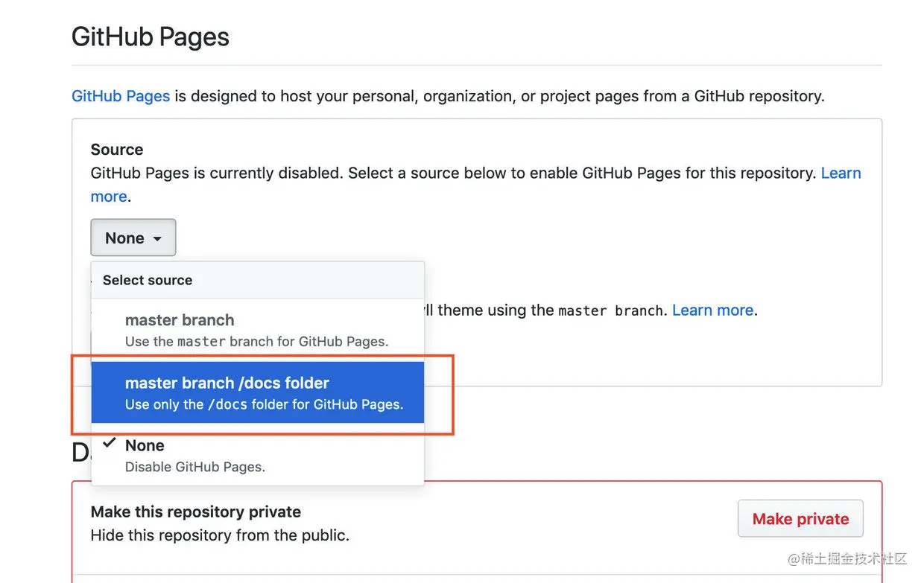The image size is (924, 583).
Task: Click the GitHub Pages heading
Action: (x=151, y=36)
